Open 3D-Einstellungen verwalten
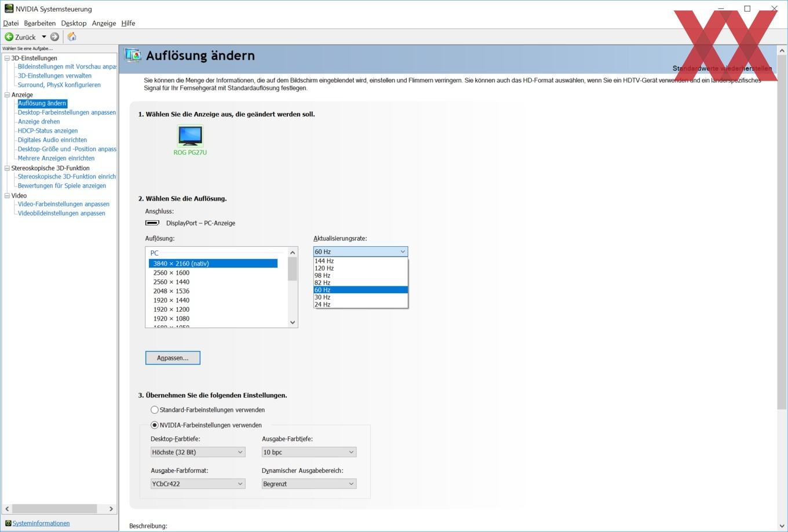788x532 pixels. click(54, 76)
